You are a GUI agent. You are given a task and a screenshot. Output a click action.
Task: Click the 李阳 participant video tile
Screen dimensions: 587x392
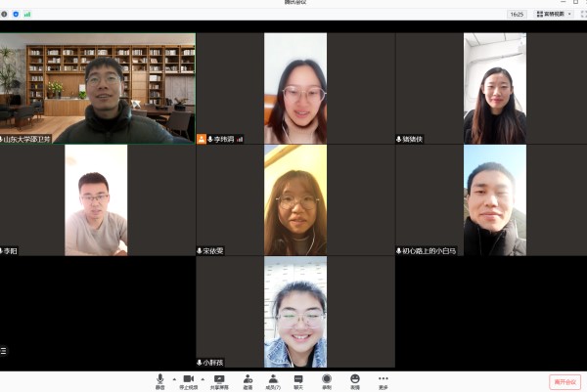point(97,200)
